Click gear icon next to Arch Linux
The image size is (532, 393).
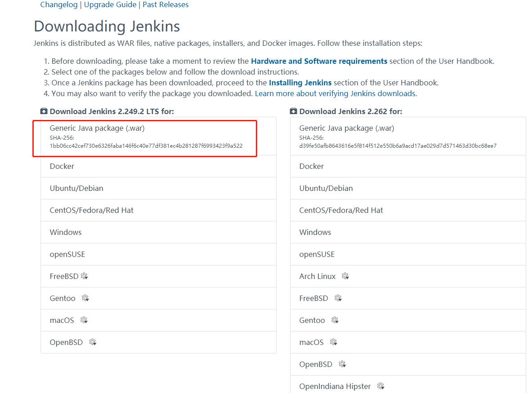[345, 276]
